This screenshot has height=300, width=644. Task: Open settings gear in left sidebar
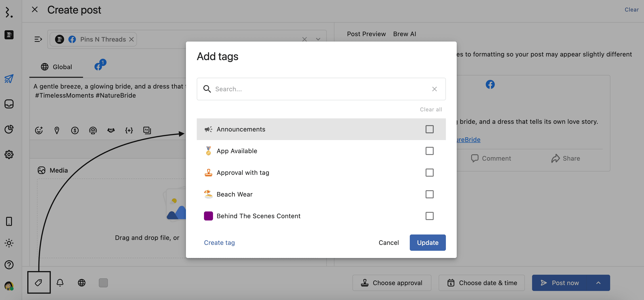click(9, 154)
